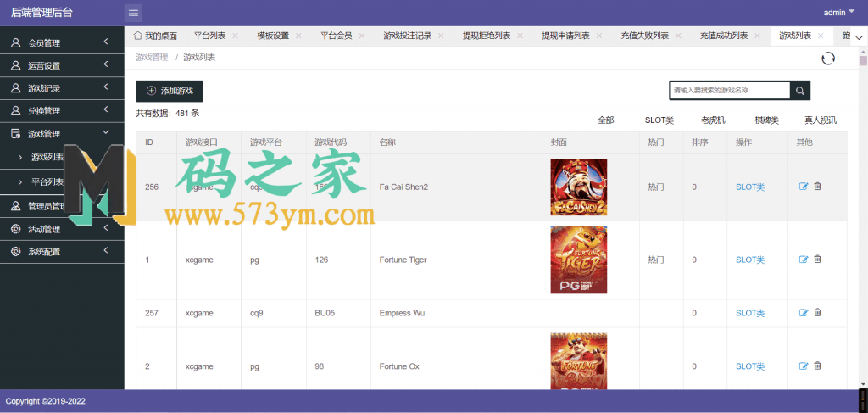
Task: Switch to the 充值成功列表 tab
Action: (x=723, y=36)
